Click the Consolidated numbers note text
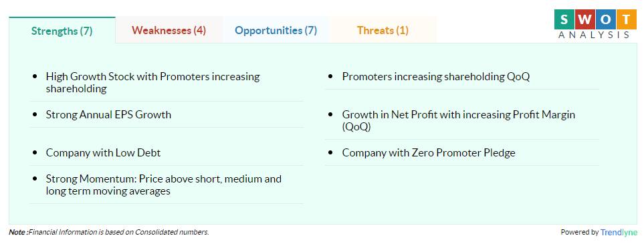The width and height of the screenshot is (644, 244). [109, 232]
